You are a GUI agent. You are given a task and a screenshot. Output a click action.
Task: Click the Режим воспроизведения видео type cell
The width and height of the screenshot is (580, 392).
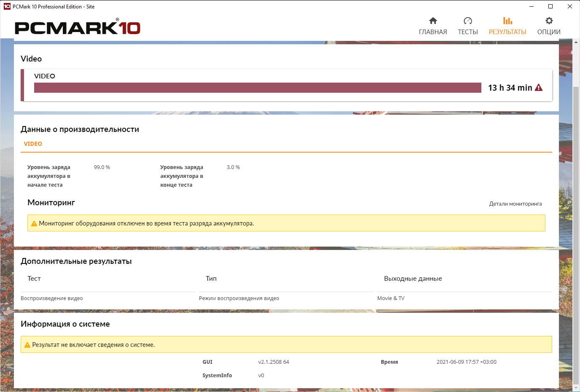[239, 298]
